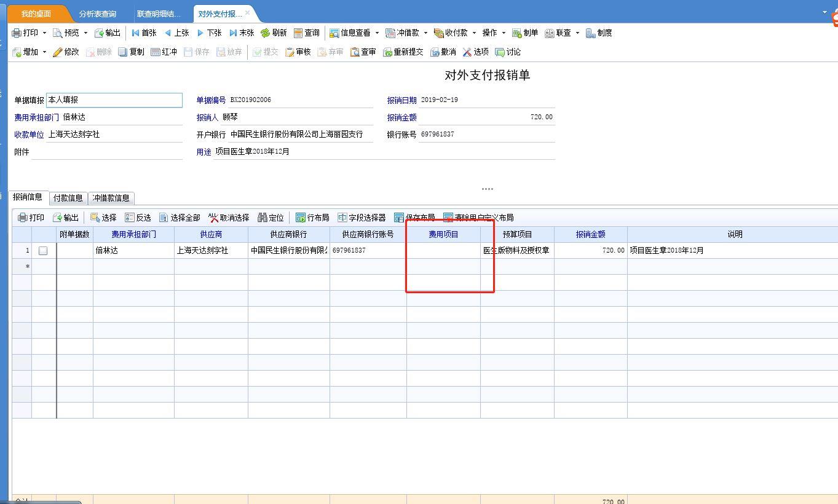The image size is (838, 504).
Task: Open the 付款信息 tab
Action: (68, 198)
